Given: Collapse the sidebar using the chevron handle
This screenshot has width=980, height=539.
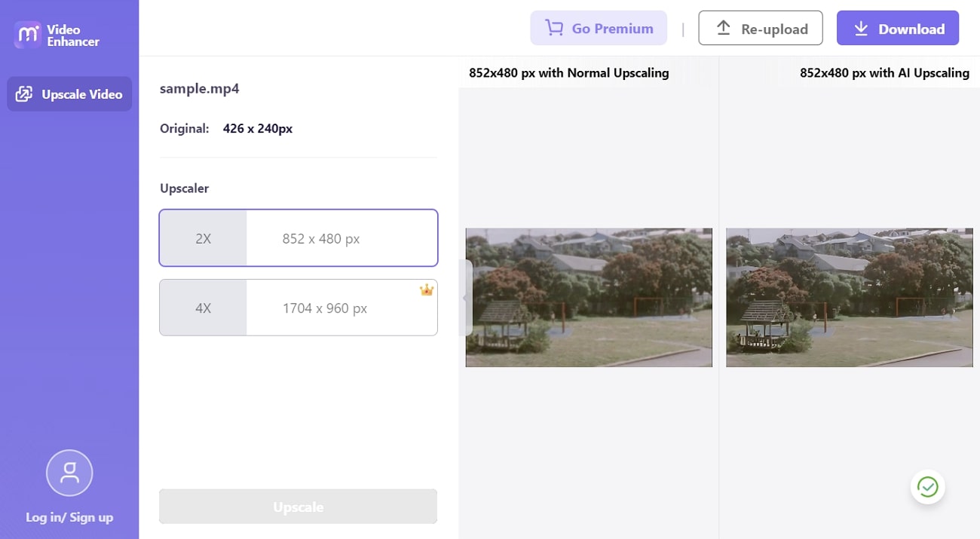Looking at the screenshot, I should click(x=465, y=298).
